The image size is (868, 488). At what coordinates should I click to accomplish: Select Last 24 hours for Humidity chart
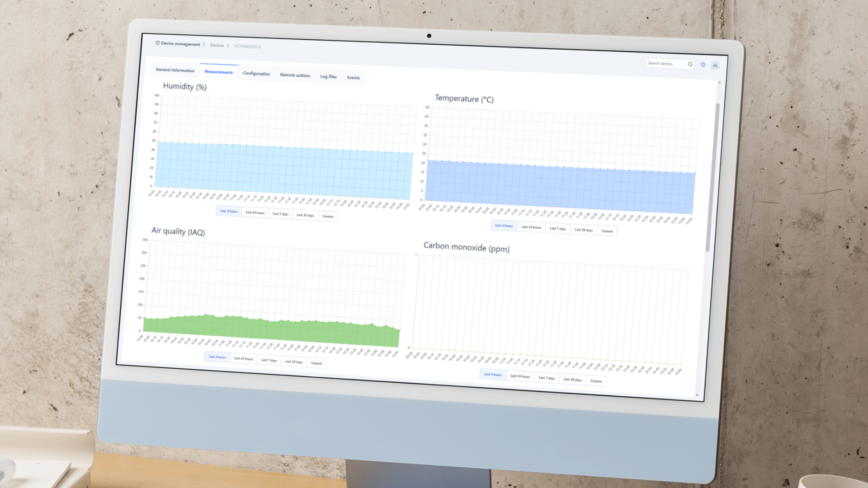255,212
